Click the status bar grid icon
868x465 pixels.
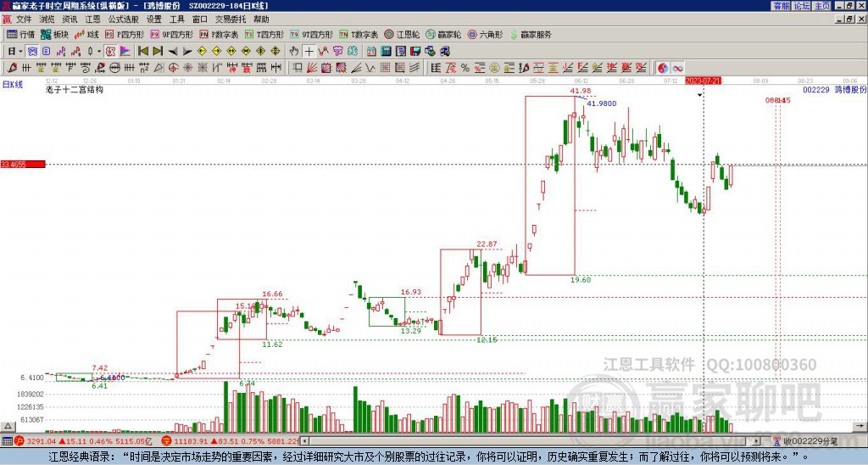pyautogui.click(x=7, y=441)
